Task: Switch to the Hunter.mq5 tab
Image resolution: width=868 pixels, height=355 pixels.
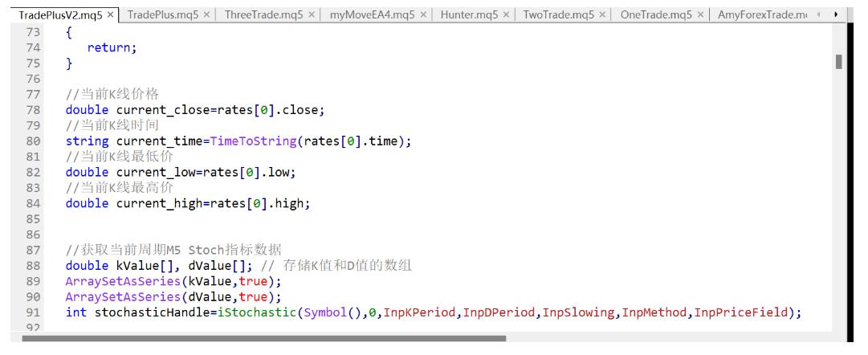Action: pos(471,15)
